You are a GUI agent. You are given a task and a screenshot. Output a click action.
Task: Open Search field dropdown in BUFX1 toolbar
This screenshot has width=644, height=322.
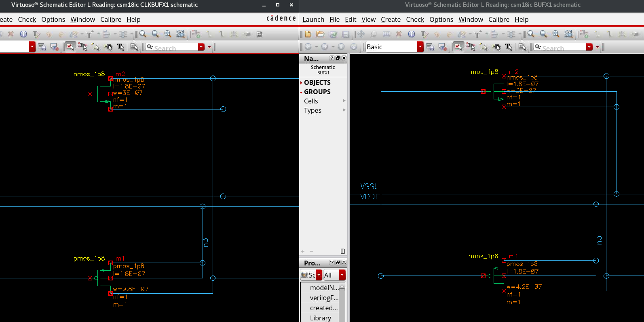coord(589,47)
